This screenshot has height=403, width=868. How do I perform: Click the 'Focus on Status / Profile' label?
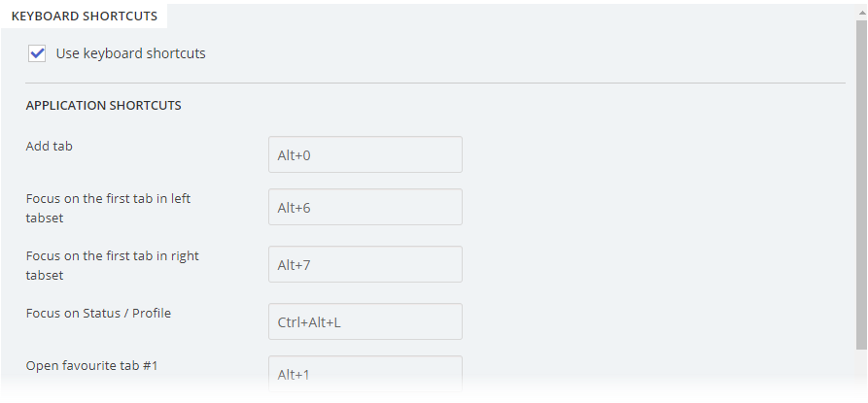[x=98, y=313]
